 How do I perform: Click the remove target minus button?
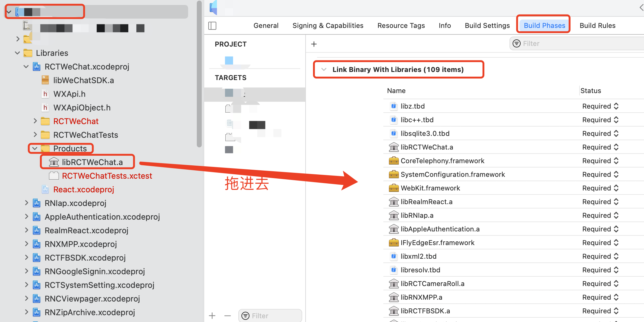227,316
